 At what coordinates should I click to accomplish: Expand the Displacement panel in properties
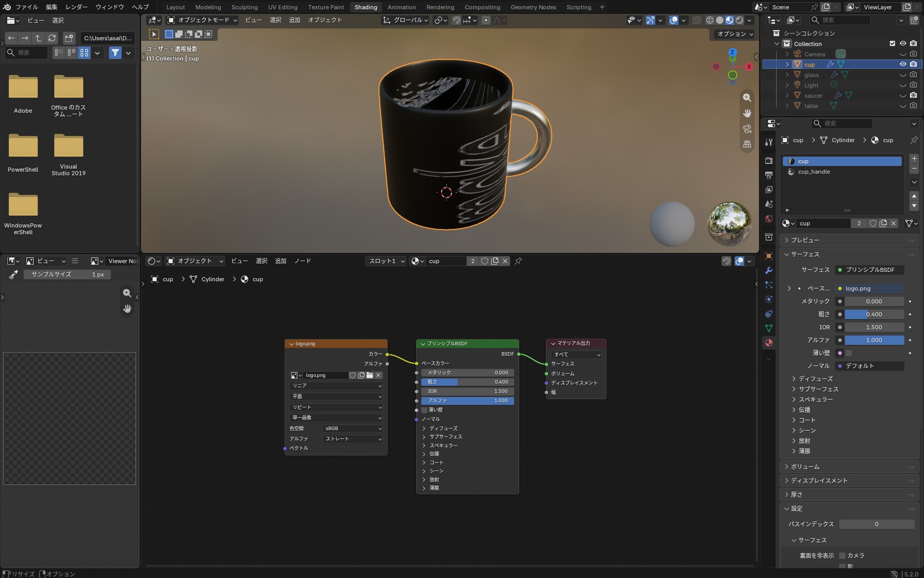coord(849,481)
